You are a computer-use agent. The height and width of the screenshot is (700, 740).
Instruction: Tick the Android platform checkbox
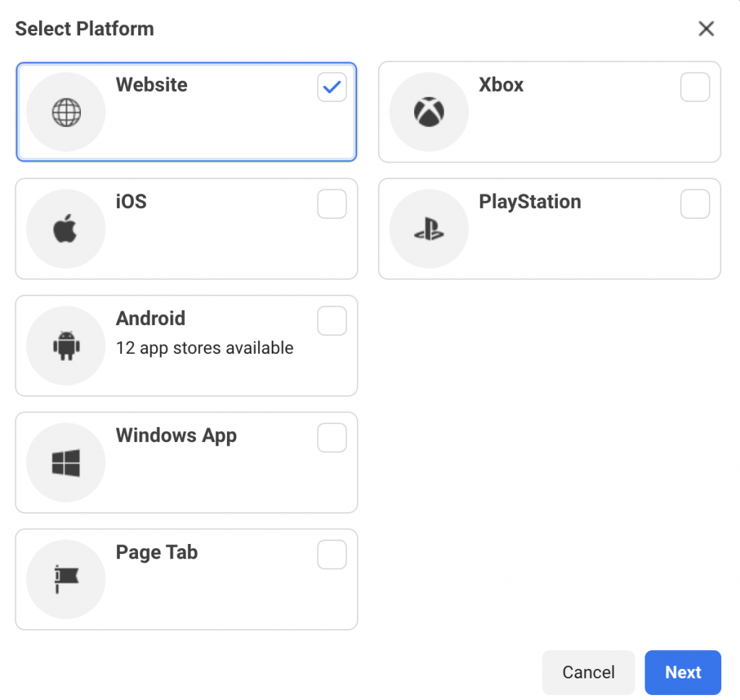pyautogui.click(x=332, y=321)
